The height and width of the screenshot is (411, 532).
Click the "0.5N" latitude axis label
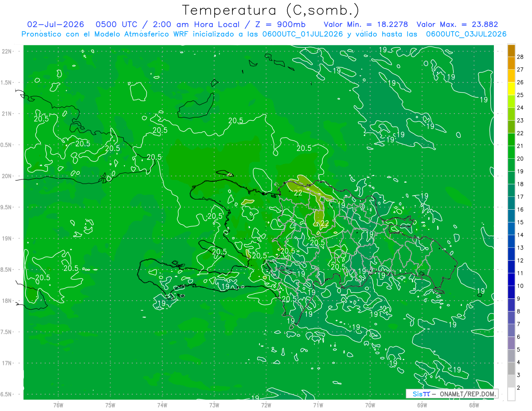pos(7,145)
